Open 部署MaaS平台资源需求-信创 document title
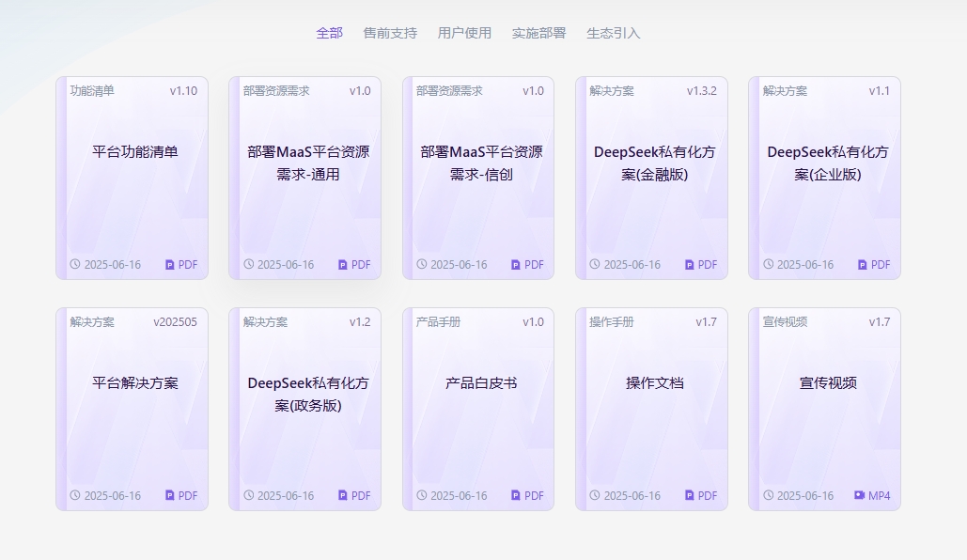 tap(482, 163)
